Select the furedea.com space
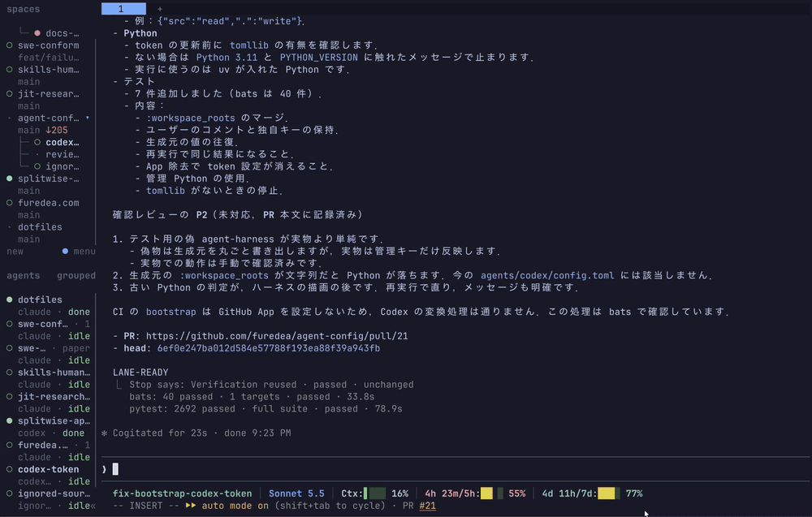Screen dimensions: 812x517 pos(48,203)
